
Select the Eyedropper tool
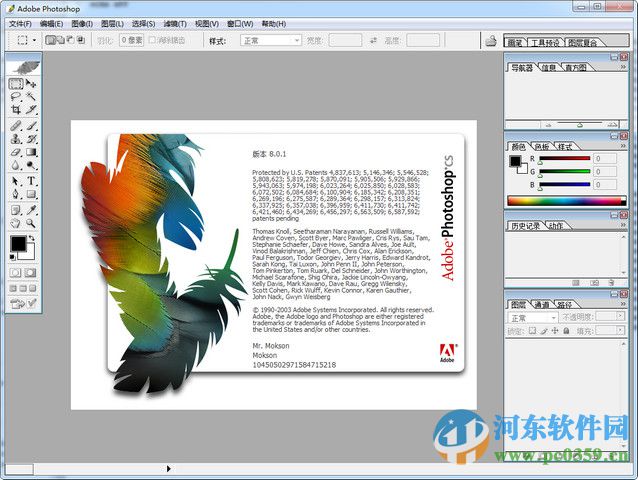pos(31,210)
